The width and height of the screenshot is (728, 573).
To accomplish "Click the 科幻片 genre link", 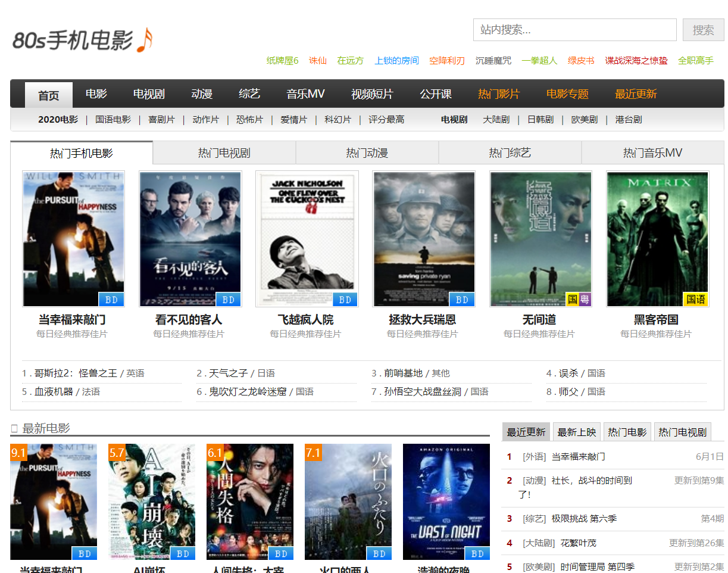I will pyautogui.click(x=338, y=119).
